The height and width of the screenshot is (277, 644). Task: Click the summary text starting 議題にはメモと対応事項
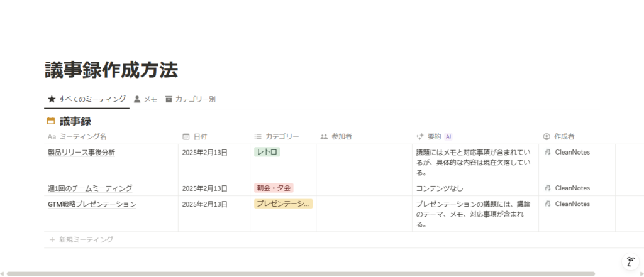(x=473, y=163)
